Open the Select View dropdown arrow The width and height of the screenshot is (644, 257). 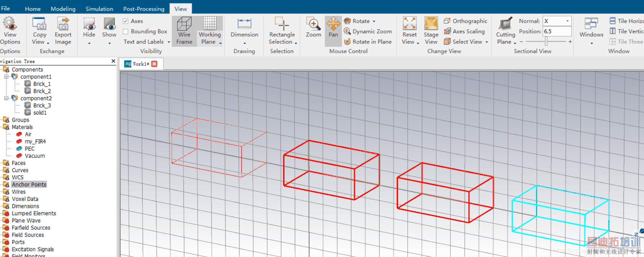(x=487, y=42)
